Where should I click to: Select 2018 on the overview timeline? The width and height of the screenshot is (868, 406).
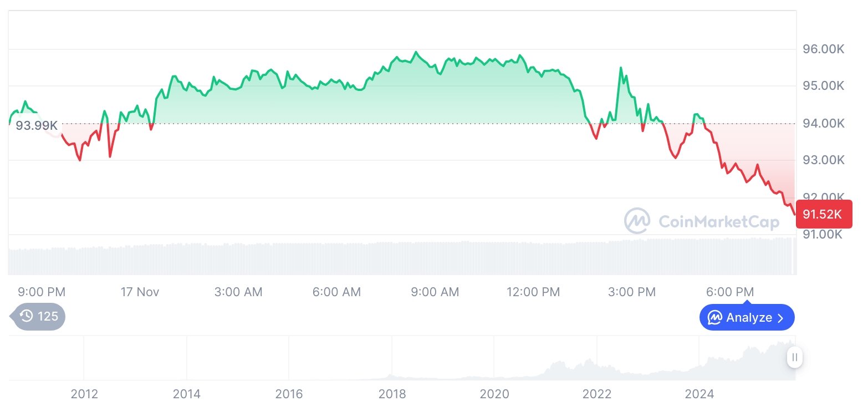coord(392,394)
